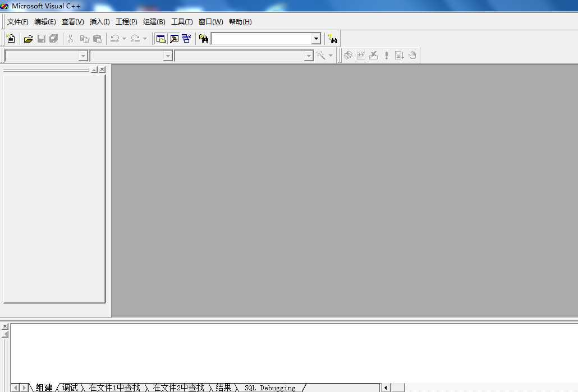Toggle the Workspace window icon
This screenshot has width=578, height=392.
160,39
